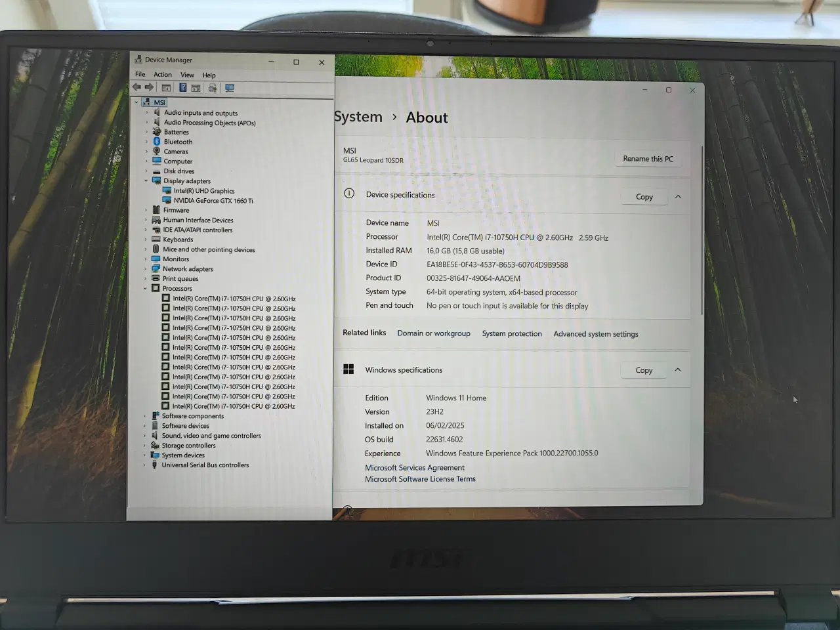
Task: Click the Forward arrow in Device Manager toolbar
Action: coord(149,87)
